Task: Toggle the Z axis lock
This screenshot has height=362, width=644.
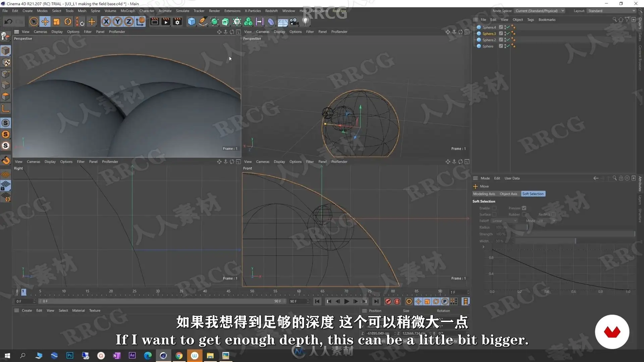Action: 129,22
